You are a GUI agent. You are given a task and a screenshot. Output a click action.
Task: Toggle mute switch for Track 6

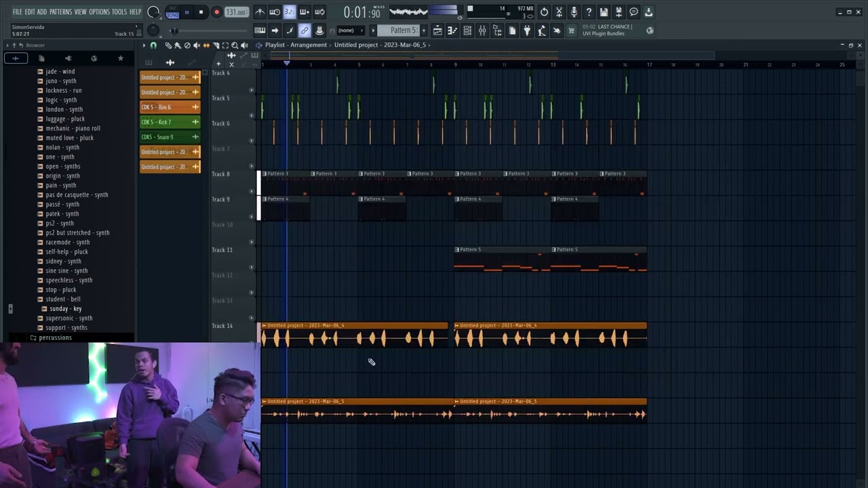252,140
